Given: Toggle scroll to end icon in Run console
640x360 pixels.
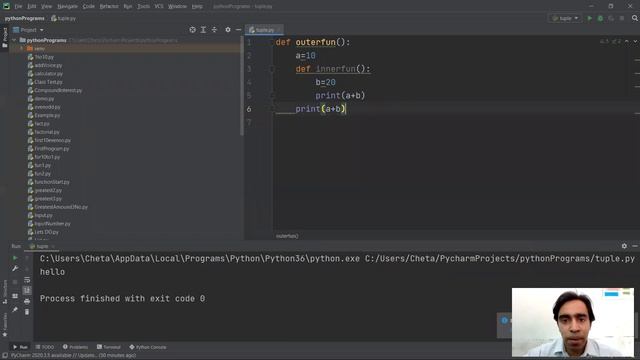Looking at the screenshot, I should click(27, 291).
